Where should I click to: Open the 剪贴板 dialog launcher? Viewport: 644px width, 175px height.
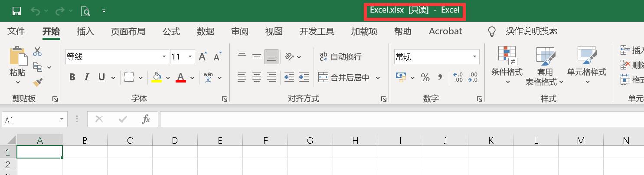55,99
